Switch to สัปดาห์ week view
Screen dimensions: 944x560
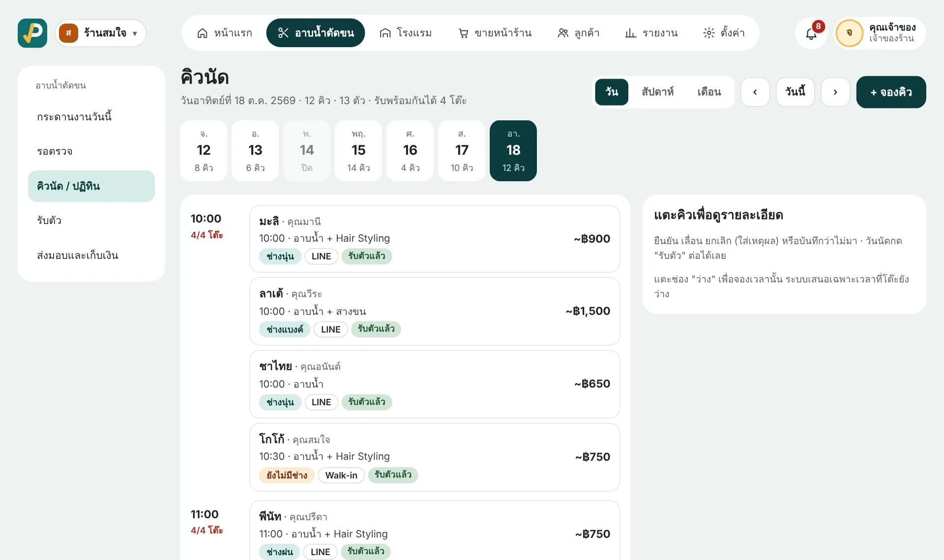pyautogui.click(x=657, y=92)
